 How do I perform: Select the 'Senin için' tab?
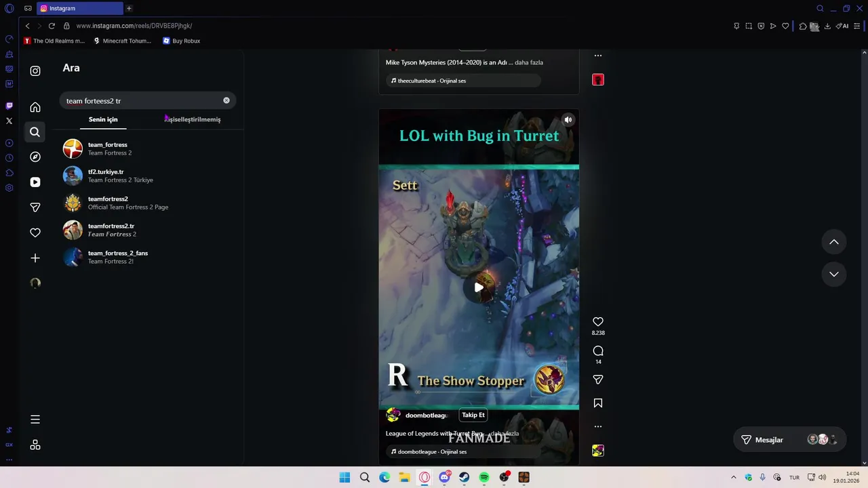103,119
